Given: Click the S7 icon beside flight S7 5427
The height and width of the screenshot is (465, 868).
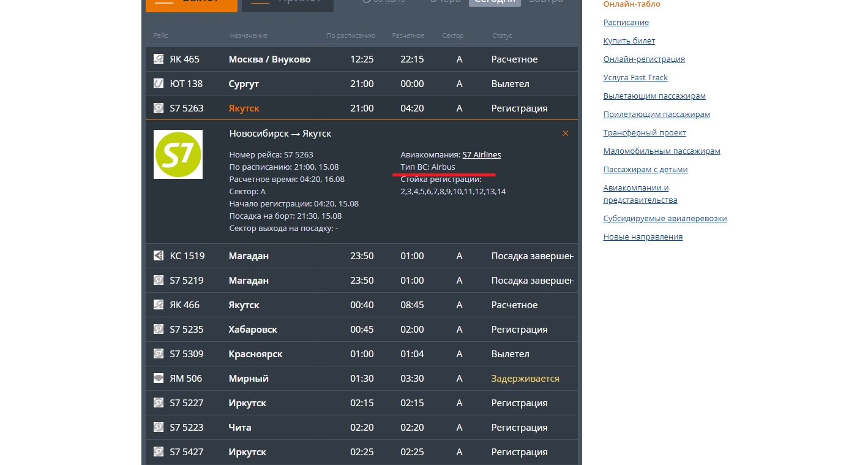Looking at the screenshot, I should pos(159,452).
